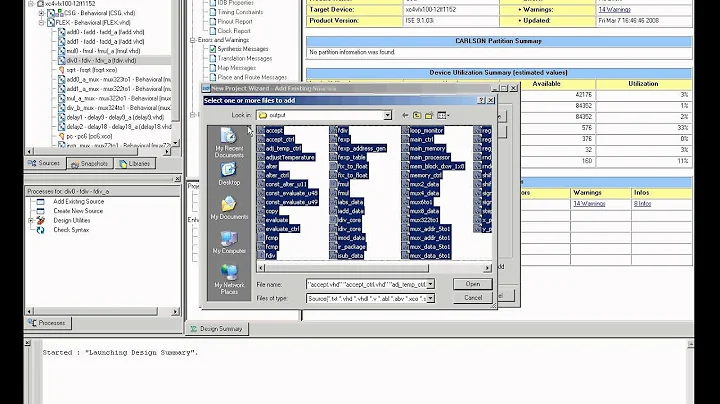Click the help question-mark button in file dialog
This screenshot has height=404, width=720.
(x=481, y=100)
